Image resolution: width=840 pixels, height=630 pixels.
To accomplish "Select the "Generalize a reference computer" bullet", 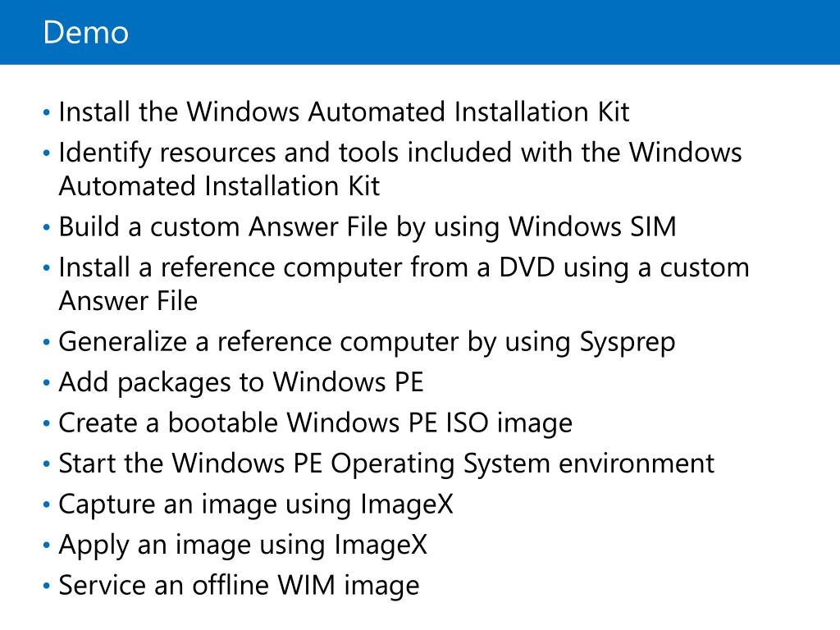I will coord(367,341).
